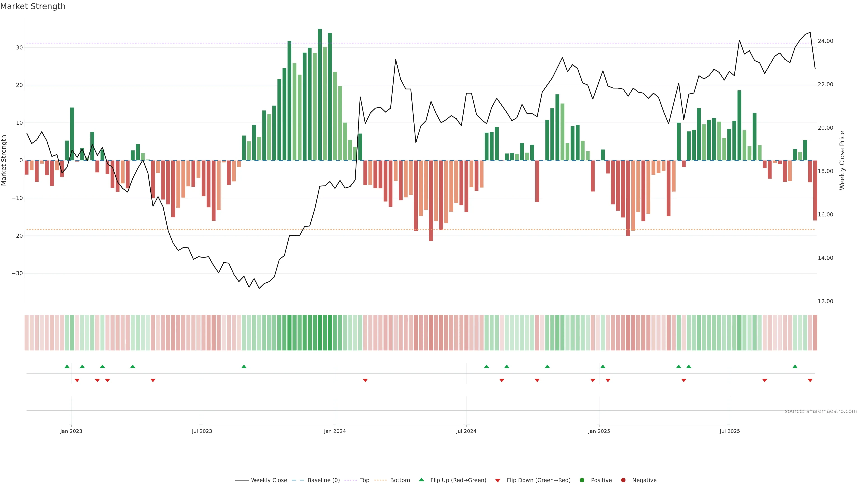This screenshot has height=488, width=868.
Task: Click the Weekly Close Price axis title
Action: click(x=842, y=160)
